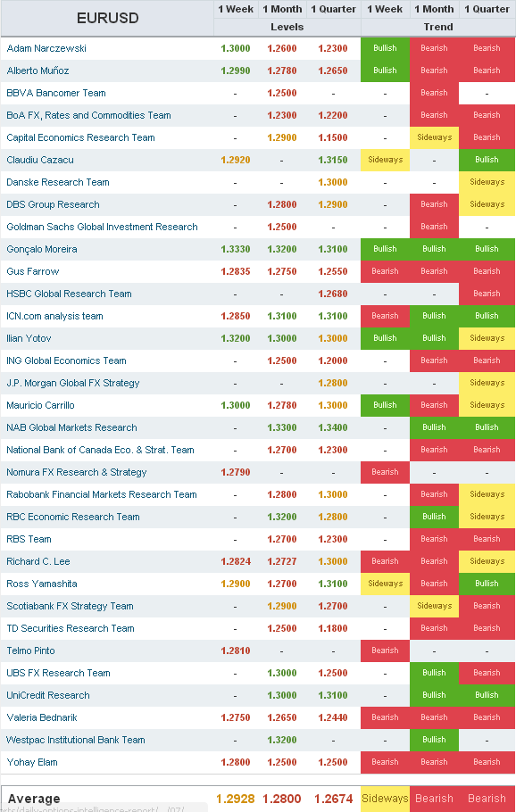Select ING's 1.2000 quarterly level

[333, 360]
